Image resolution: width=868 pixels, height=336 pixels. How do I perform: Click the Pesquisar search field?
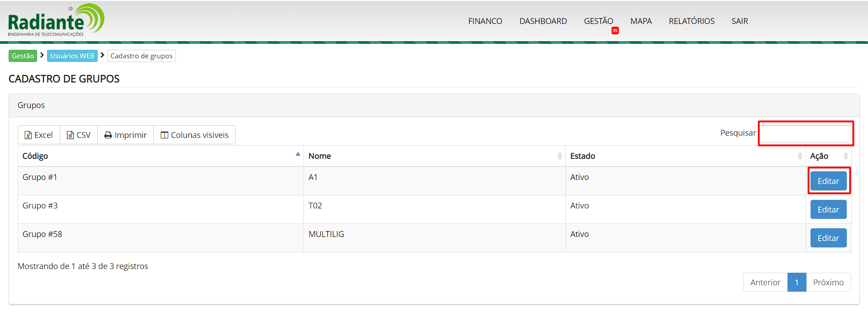(806, 133)
